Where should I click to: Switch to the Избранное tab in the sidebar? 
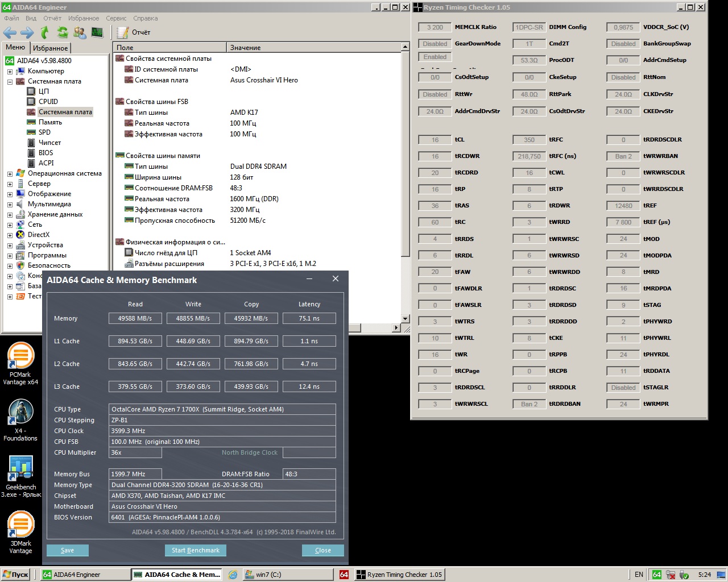[50, 48]
